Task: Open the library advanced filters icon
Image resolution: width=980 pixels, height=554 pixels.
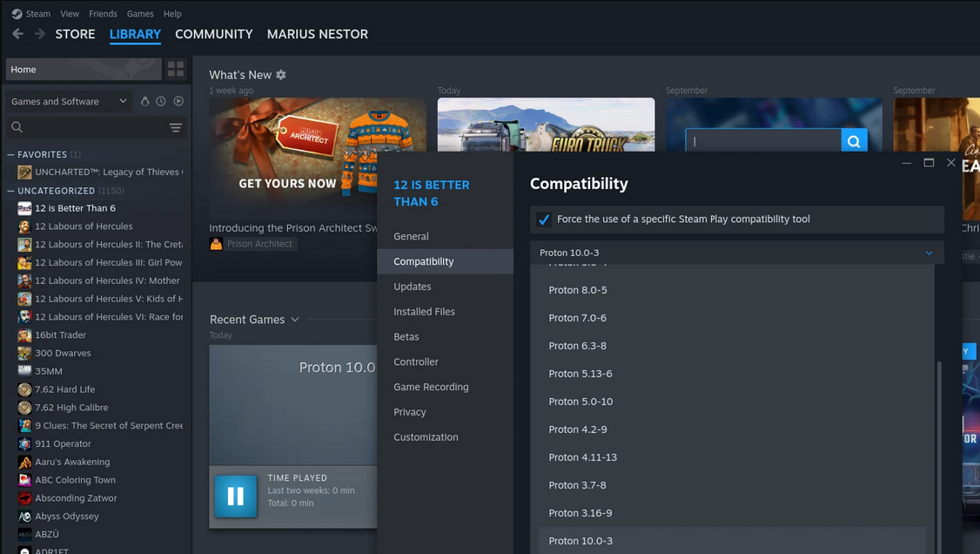Action: [176, 128]
